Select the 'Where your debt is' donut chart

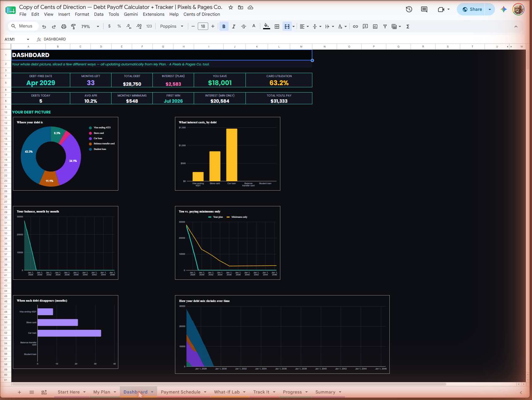click(x=66, y=154)
